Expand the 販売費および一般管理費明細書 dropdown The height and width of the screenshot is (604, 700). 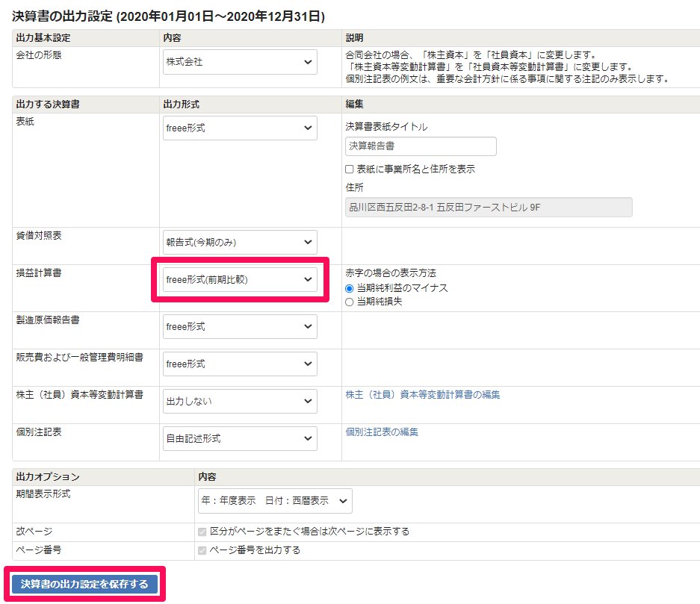pos(239,364)
